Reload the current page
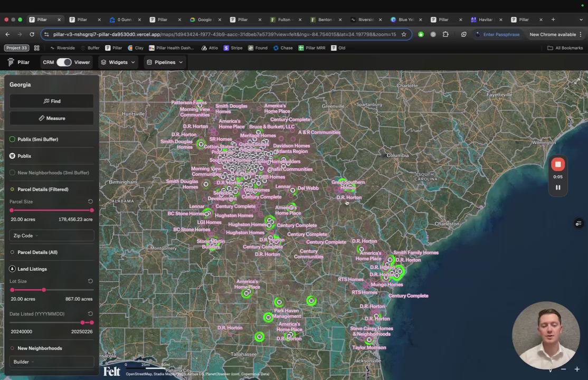Viewport: 588px width, 380px height. pos(32,34)
